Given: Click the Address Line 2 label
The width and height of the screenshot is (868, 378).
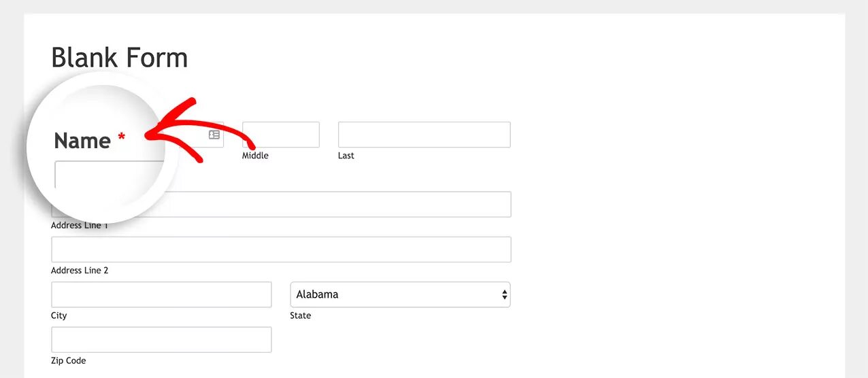Looking at the screenshot, I should pos(80,271).
